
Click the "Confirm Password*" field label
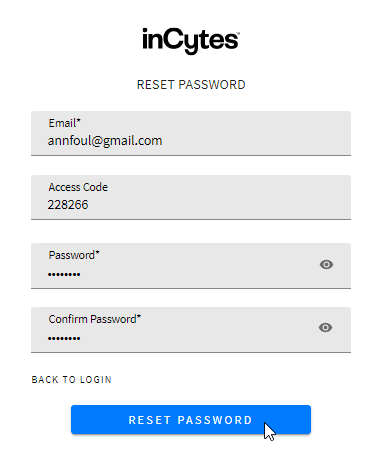tap(95, 319)
